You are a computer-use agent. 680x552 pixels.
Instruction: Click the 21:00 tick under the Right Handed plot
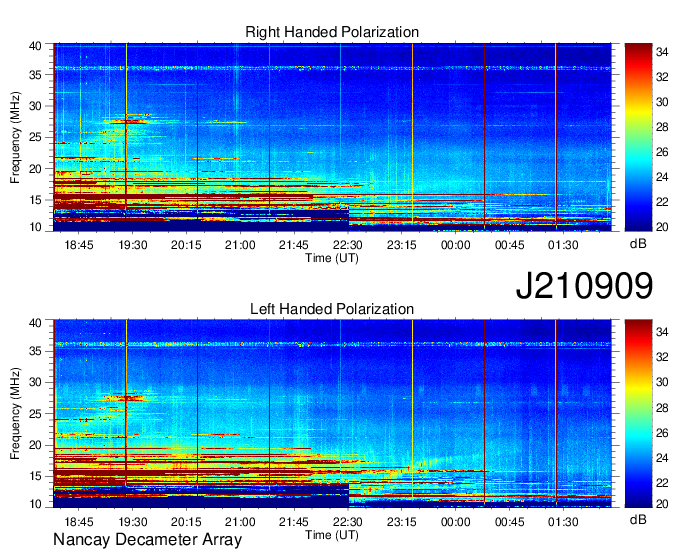(x=240, y=245)
